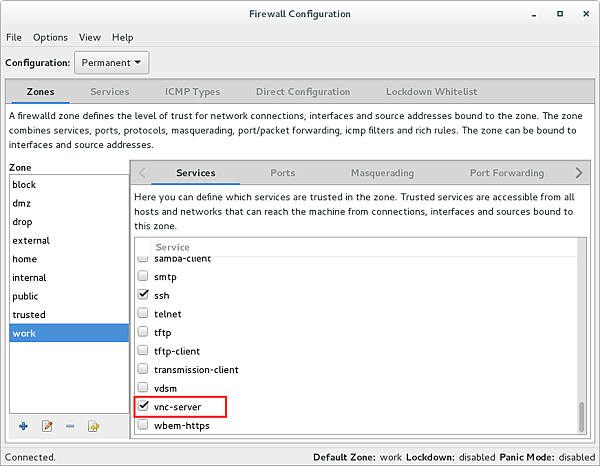Enable the wbem-https service checkbox
Screen dimensions: 600x466
pos(143,424)
